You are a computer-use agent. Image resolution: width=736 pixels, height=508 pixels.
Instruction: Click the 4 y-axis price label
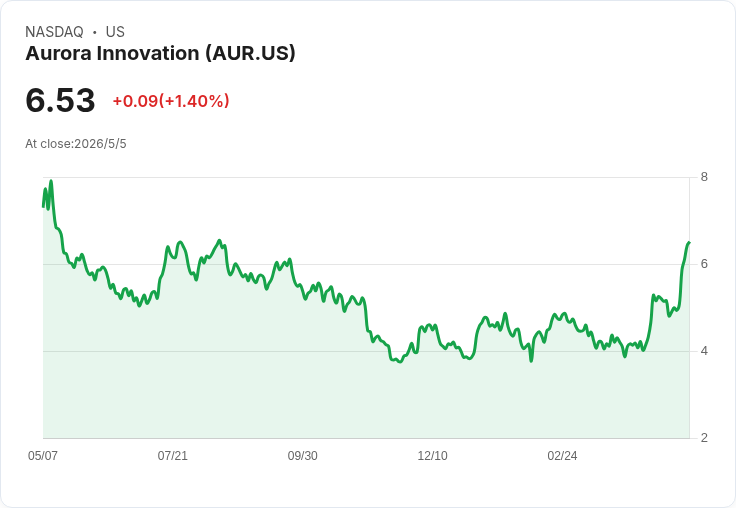pyautogui.click(x=704, y=351)
